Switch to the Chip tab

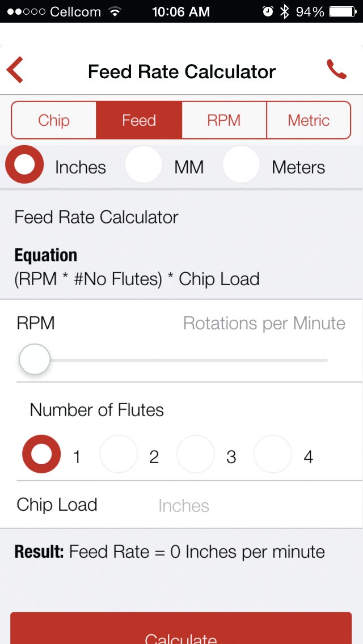pos(54,120)
